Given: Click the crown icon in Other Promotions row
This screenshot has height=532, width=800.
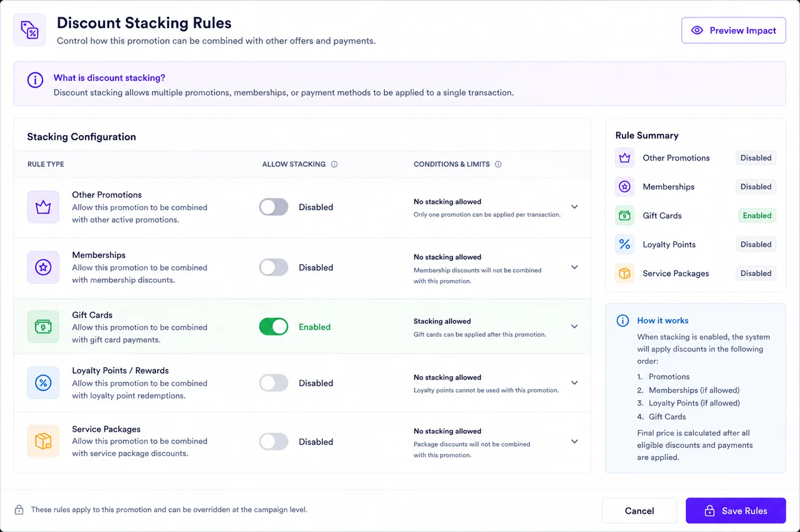Looking at the screenshot, I should click(x=43, y=207).
